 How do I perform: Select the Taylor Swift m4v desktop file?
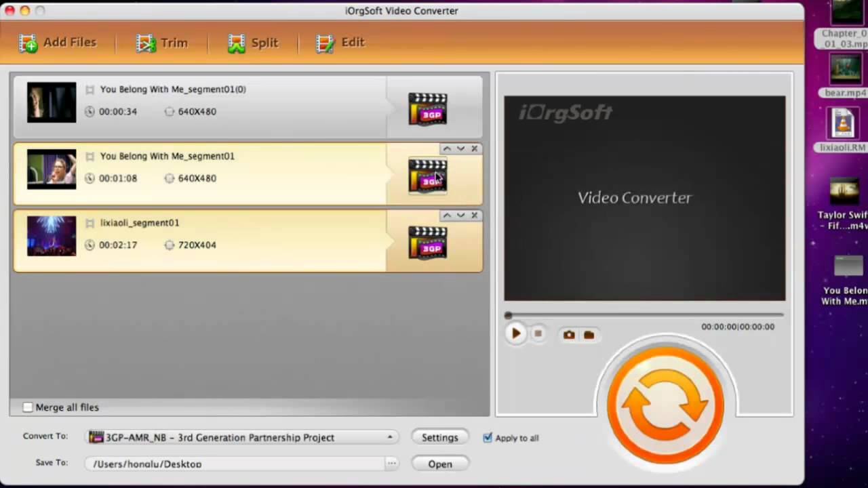click(843, 203)
